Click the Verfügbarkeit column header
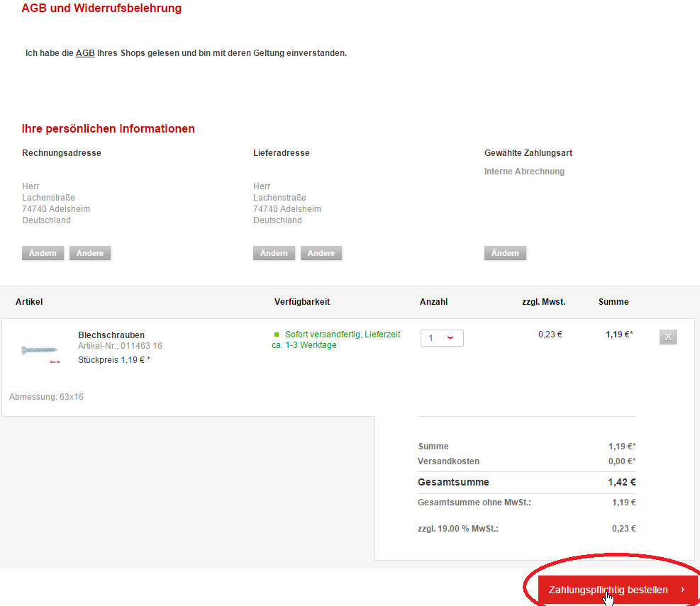Viewport: 700px width, 606px height. click(302, 302)
